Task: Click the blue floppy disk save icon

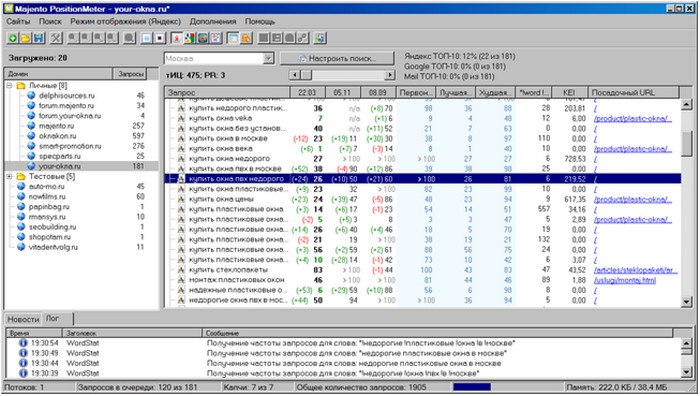Action: click(39, 38)
